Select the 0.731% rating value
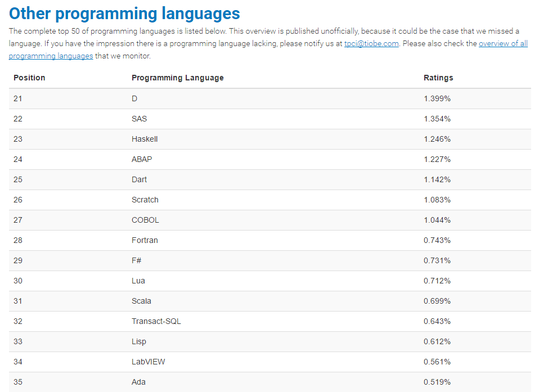 coord(437,261)
